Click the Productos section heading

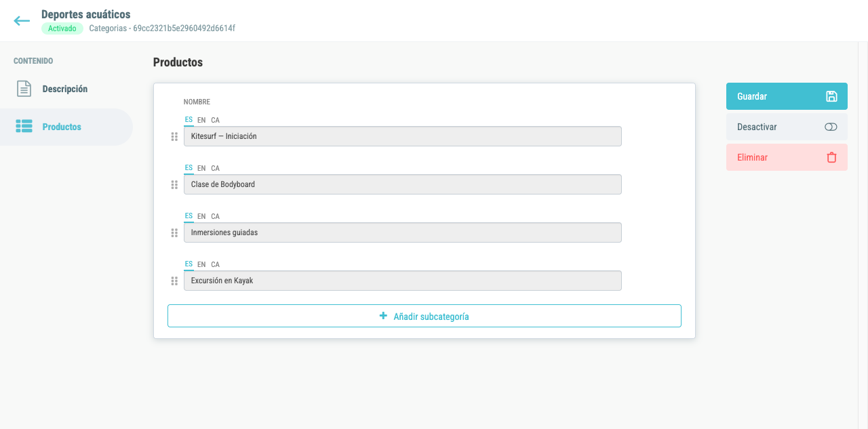pyautogui.click(x=178, y=62)
